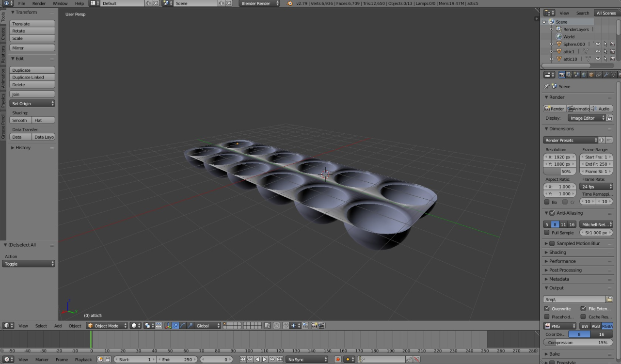Viewport: 621px width, 364px height.
Task: Enable Sampled Motion Blur checkbox
Action: coord(552,243)
